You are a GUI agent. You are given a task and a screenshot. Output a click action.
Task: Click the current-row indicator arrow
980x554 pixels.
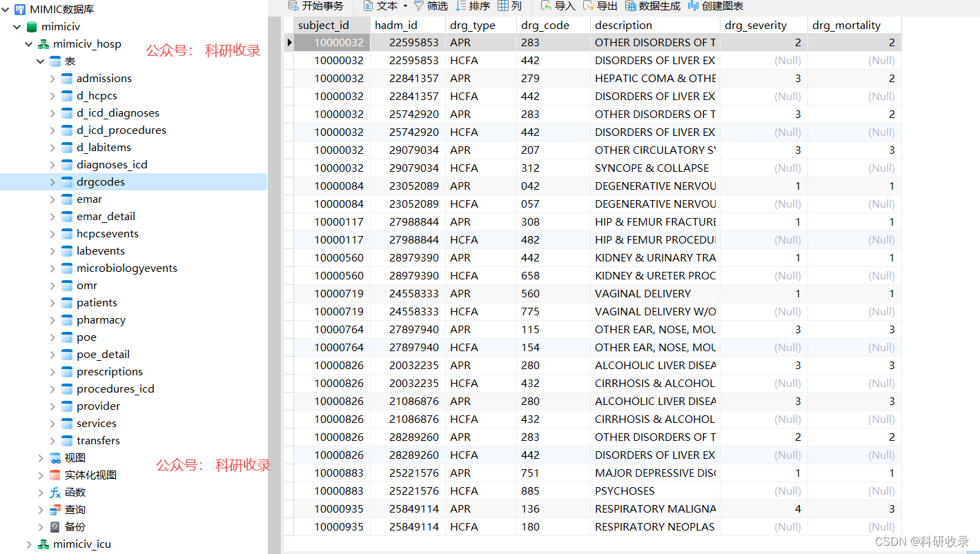pyautogui.click(x=289, y=43)
